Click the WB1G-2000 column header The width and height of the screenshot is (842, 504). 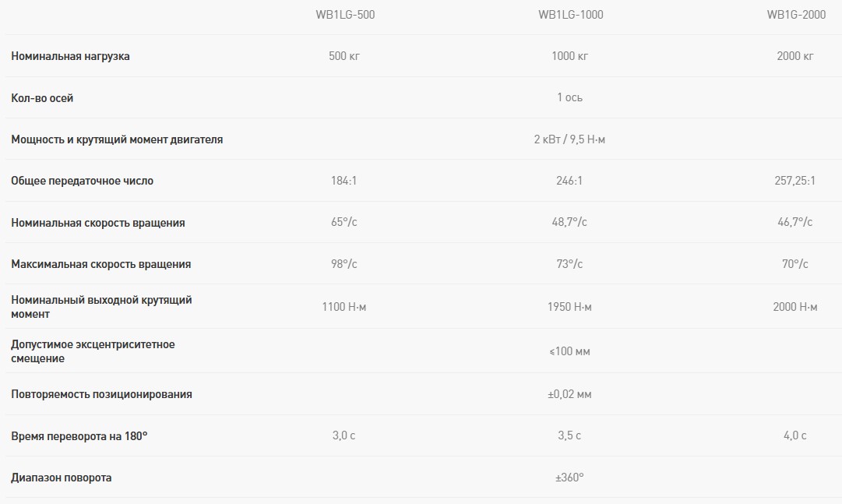pyautogui.click(x=795, y=15)
